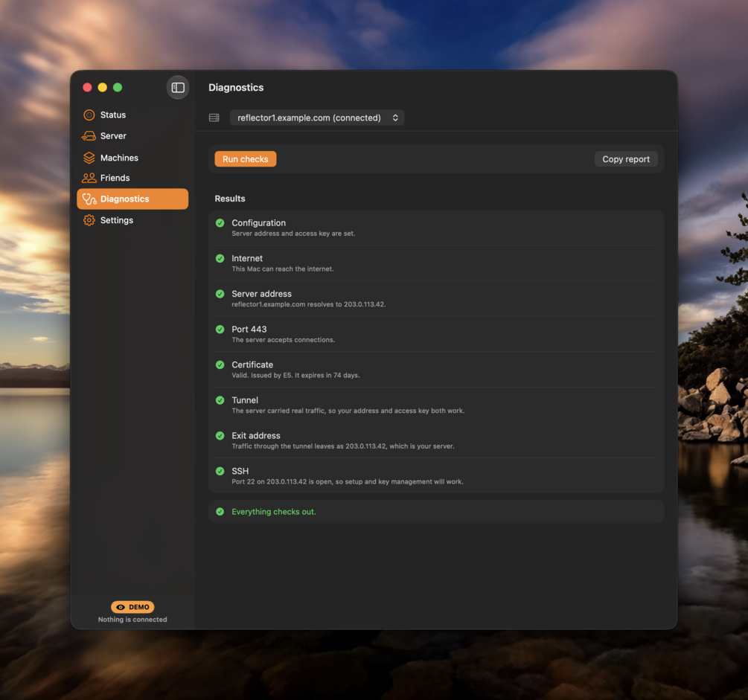The height and width of the screenshot is (700, 748).
Task: Select the Server sidebar icon
Action: tap(89, 136)
